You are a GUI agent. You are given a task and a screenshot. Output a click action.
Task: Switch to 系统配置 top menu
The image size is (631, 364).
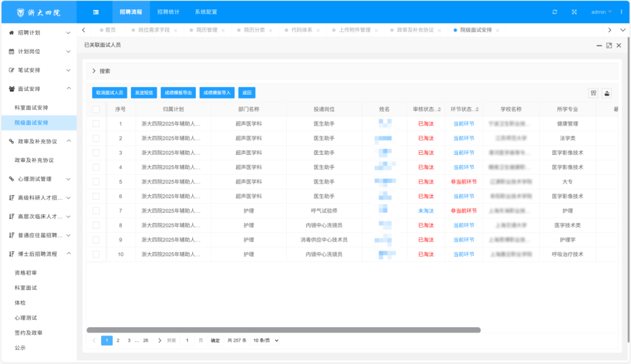coord(206,12)
